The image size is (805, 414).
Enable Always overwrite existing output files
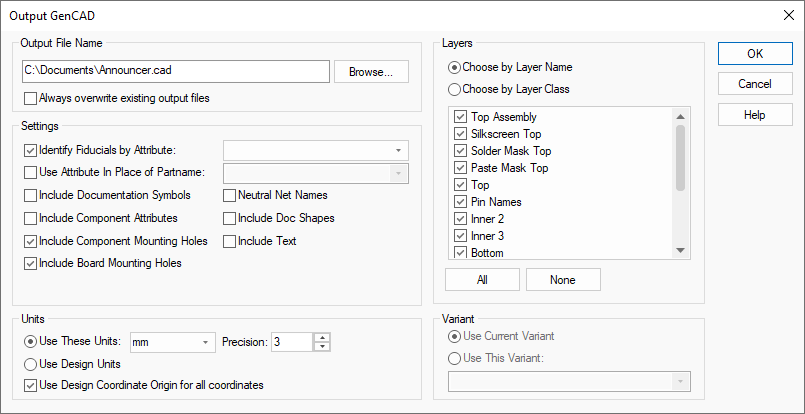(x=30, y=98)
